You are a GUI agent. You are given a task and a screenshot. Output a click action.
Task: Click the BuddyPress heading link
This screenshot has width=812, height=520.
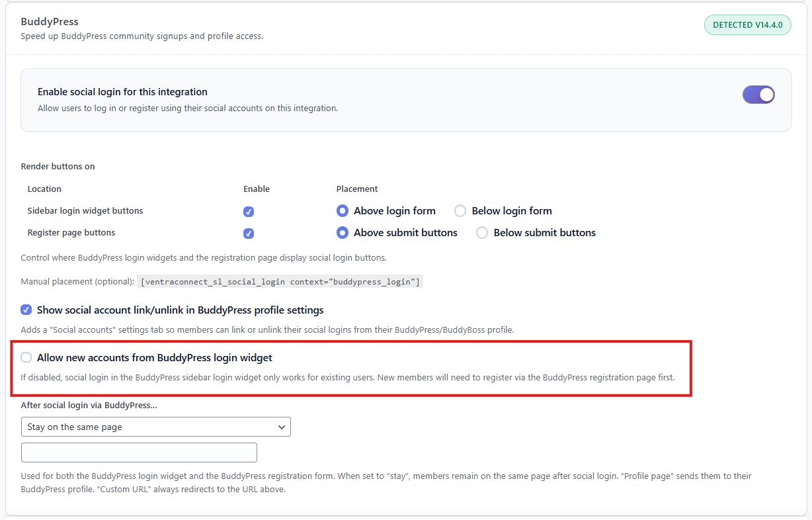[49, 21]
